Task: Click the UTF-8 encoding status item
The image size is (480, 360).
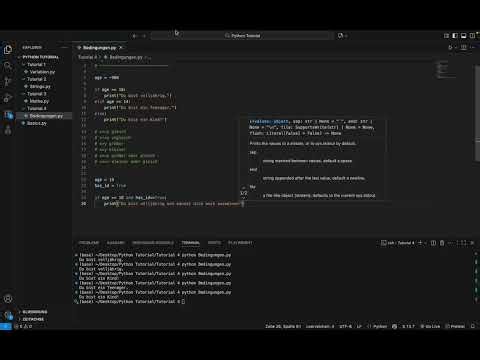Action: [345, 326]
